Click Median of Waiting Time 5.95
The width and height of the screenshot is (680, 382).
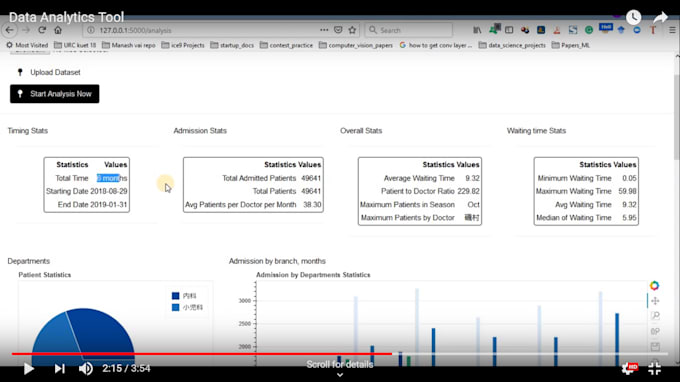(x=629, y=217)
